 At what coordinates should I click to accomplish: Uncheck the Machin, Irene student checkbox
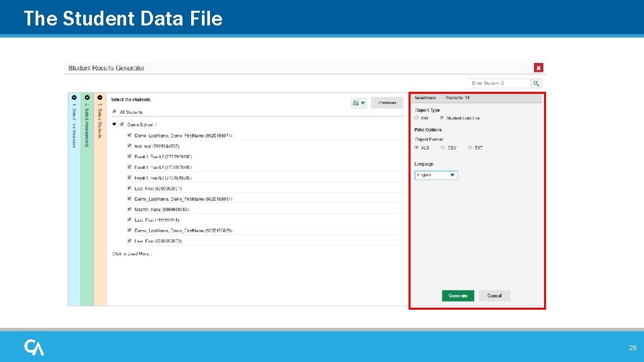click(x=129, y=209)
